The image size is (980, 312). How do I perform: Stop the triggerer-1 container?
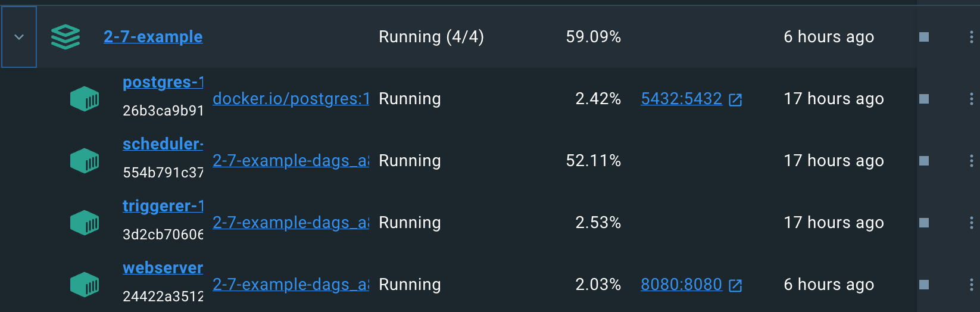pos(924,223)
